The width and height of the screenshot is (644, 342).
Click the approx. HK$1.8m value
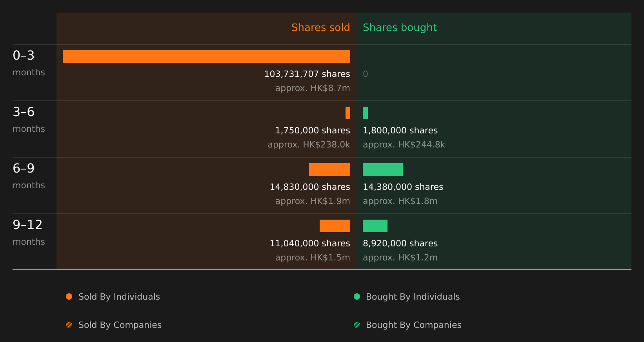400,201
